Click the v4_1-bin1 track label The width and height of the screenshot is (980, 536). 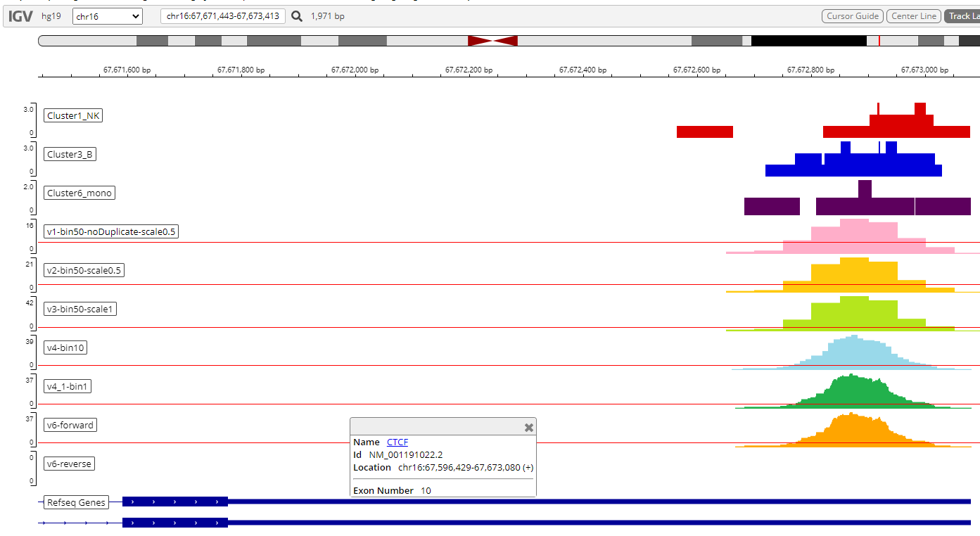(68, 386)
